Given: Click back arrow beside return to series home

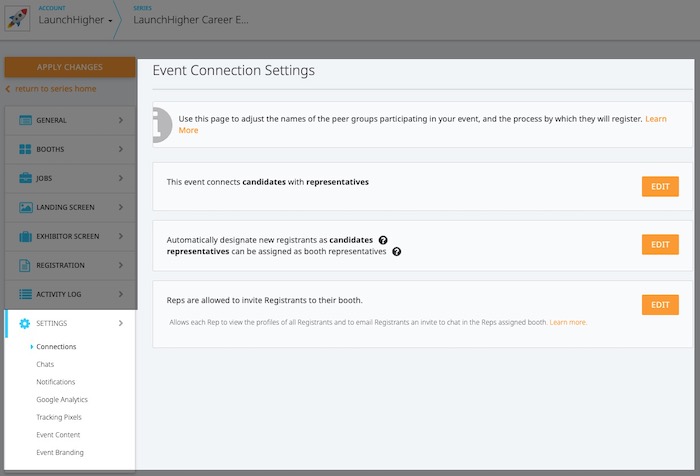Looking at the screenshot, I should 8,89.
